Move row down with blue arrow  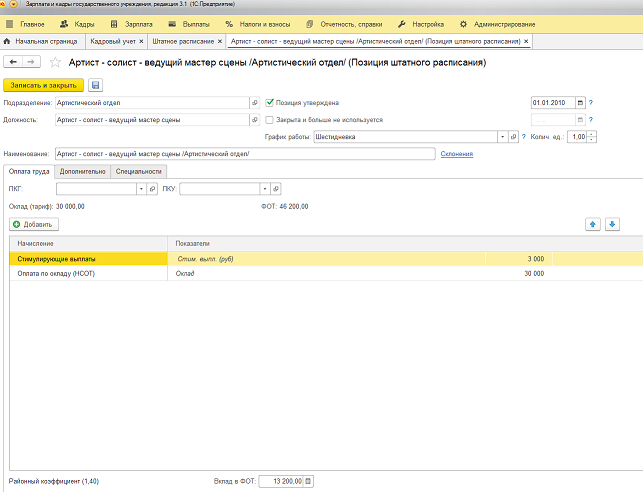point(613,225)
